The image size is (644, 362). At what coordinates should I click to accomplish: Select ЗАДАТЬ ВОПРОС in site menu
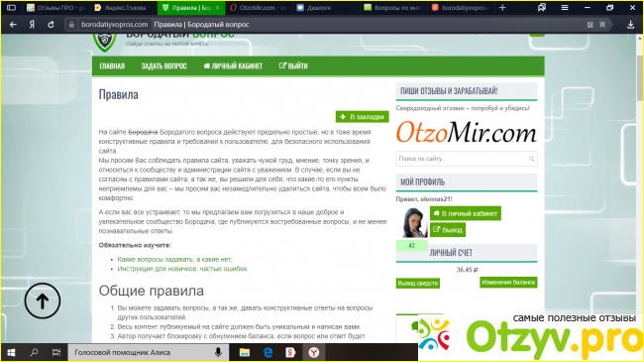(x=163, y=66)
